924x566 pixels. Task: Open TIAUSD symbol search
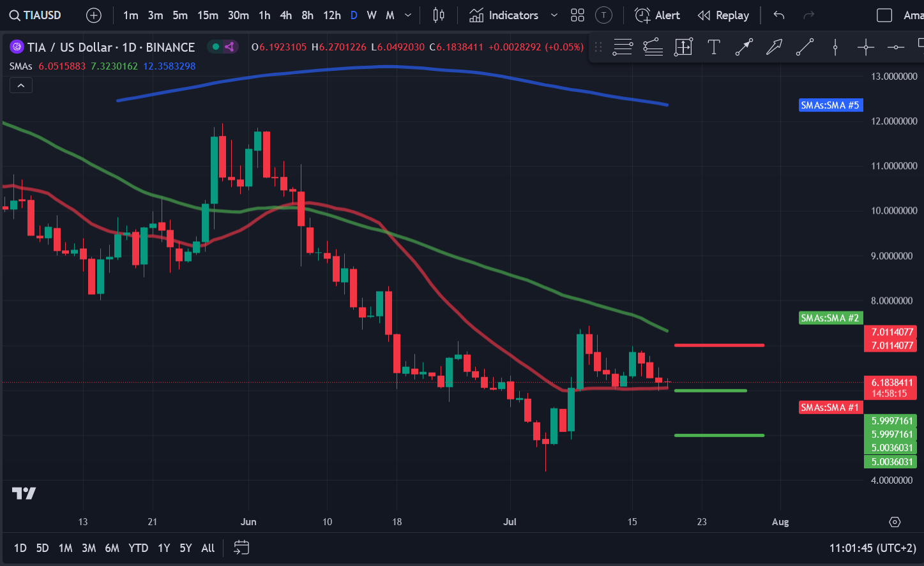coord(36,15)
